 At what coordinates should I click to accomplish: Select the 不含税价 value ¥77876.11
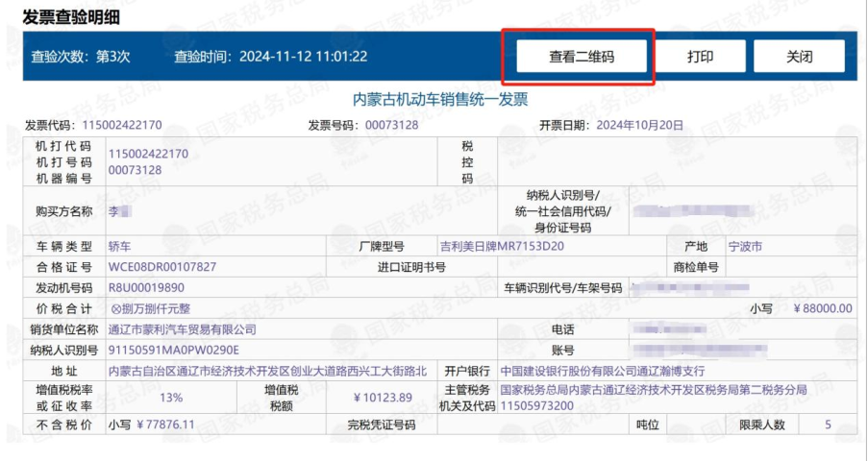[152, 424]
